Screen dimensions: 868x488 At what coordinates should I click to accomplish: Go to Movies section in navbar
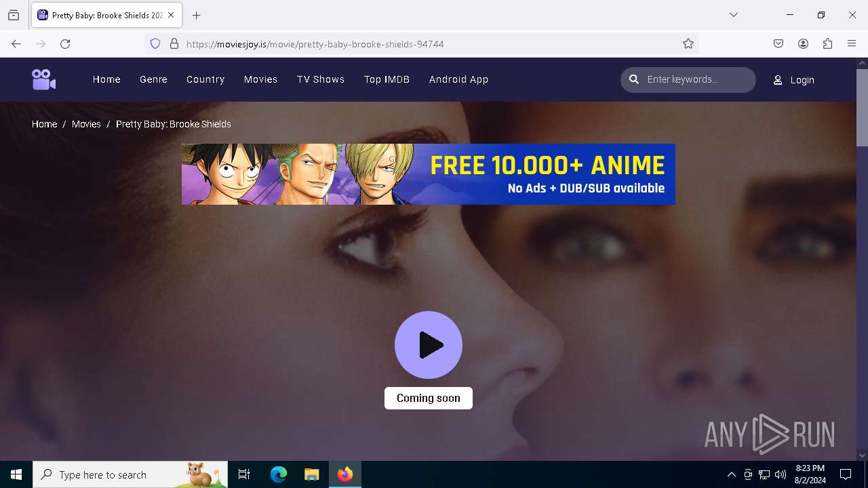pos(260,79)
